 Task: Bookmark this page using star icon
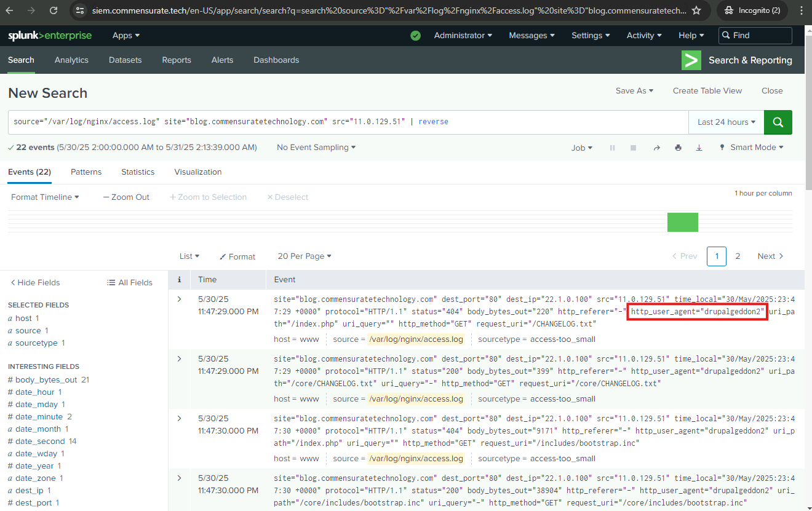(x=696, y=10)
